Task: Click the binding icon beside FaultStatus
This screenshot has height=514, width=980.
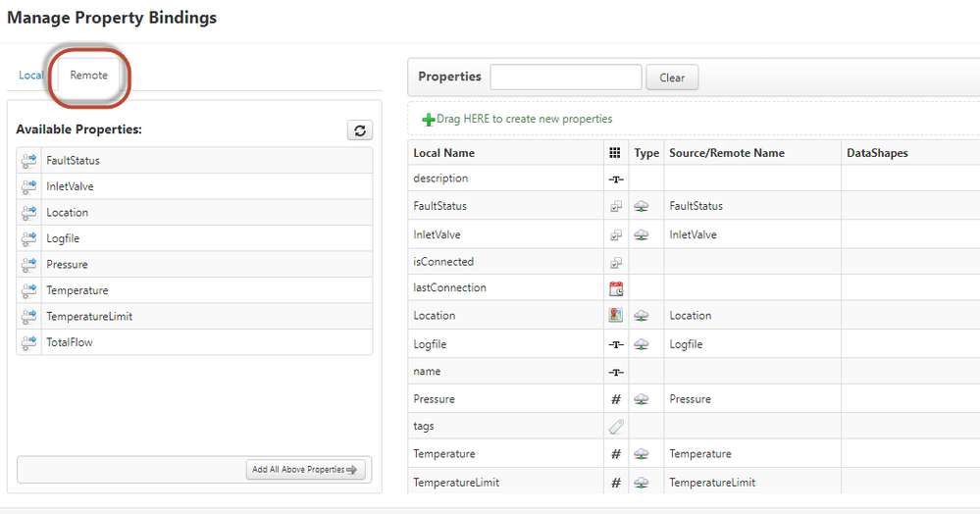Action: [x=28, y=161]
